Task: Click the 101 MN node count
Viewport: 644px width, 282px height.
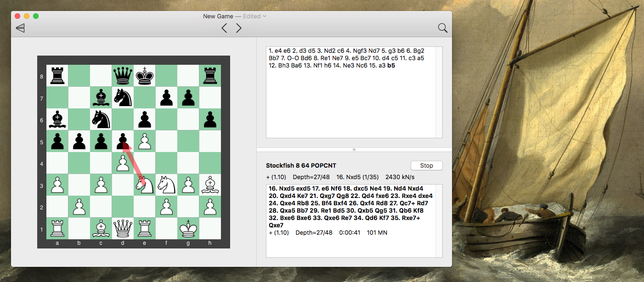Action: tap(377, 233)
